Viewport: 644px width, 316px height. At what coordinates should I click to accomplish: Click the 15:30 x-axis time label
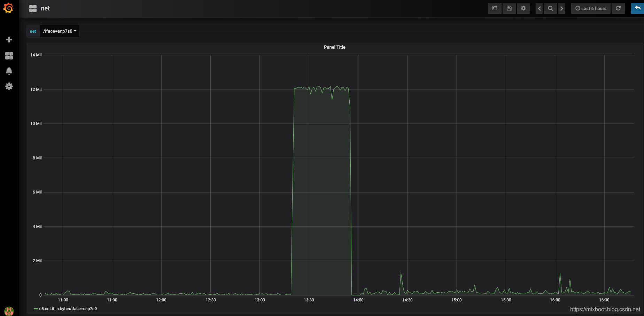506,300
